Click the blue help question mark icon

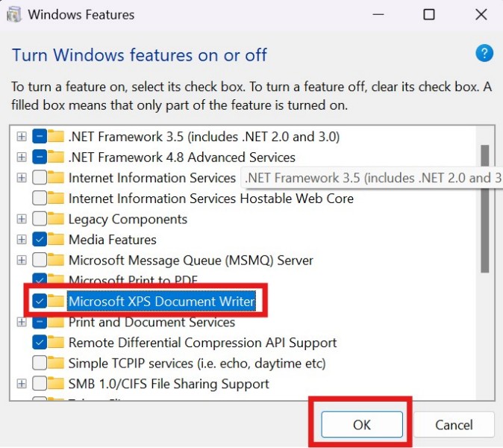tap(484, 53)
